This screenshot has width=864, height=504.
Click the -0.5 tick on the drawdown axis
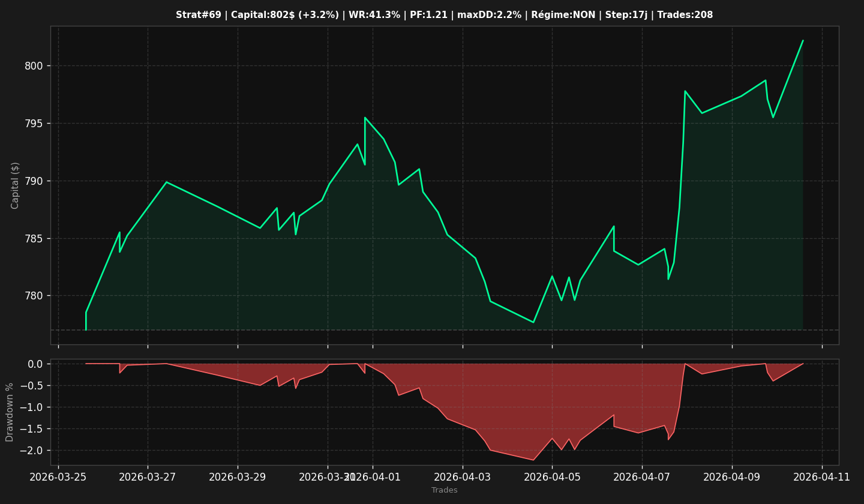pos(32,386)
